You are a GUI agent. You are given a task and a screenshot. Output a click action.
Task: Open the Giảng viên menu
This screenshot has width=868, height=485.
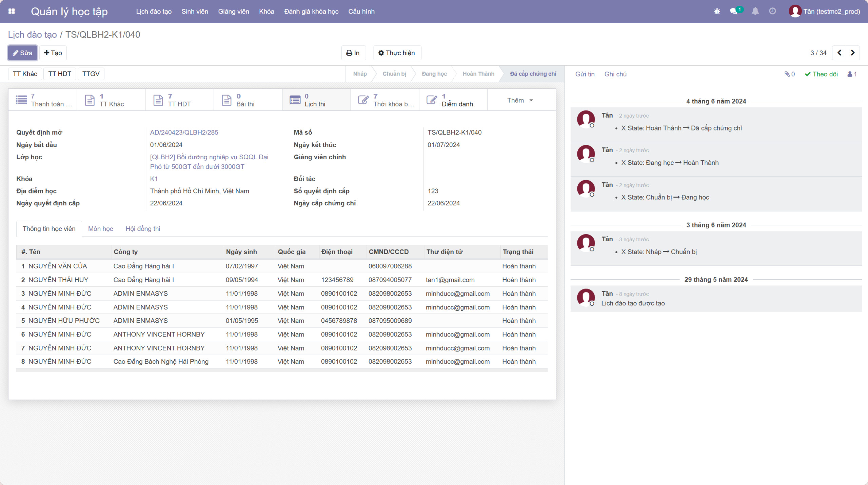pos(233,12)
